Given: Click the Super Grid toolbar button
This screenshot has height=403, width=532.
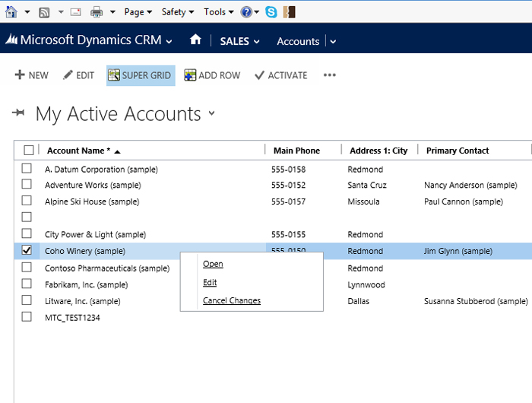Looking at the screenshot, I should (141, 75).
